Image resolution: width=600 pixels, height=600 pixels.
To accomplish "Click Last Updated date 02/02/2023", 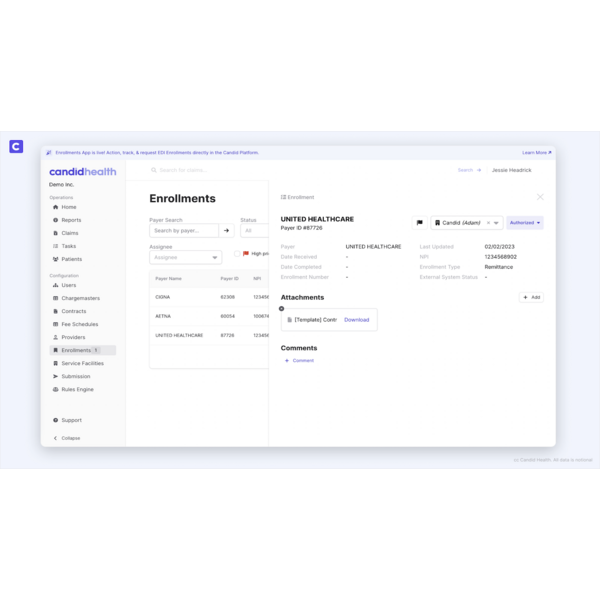I will point(499,246).
